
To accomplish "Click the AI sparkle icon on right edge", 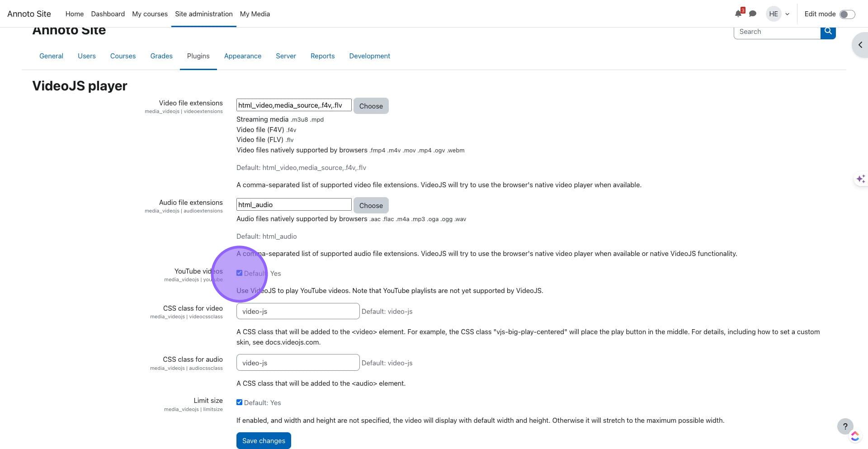I will tap(860, 179).
